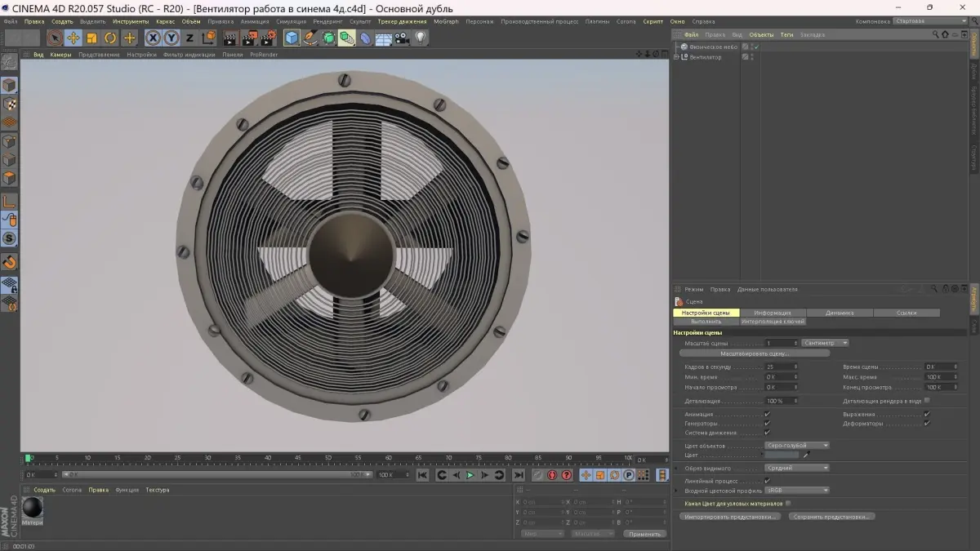Toggle autokeying red circle icon
The height and width of the screenshot is (551, 980).
point(552,475)
